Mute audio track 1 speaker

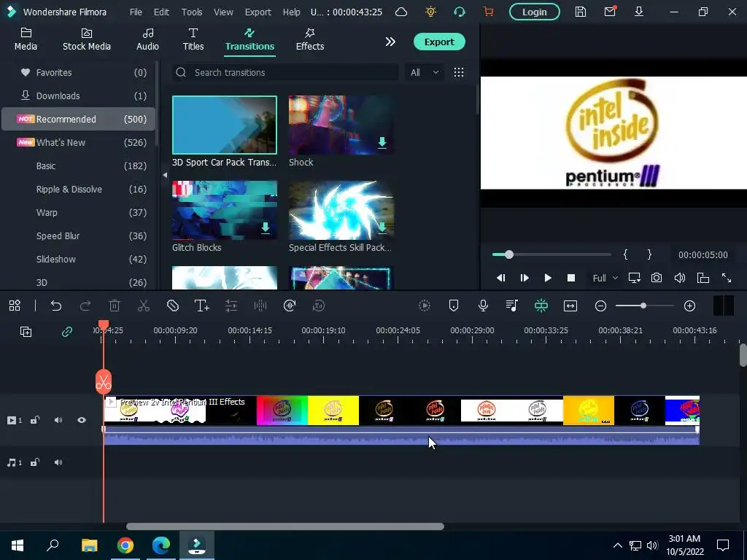[58, 462]
